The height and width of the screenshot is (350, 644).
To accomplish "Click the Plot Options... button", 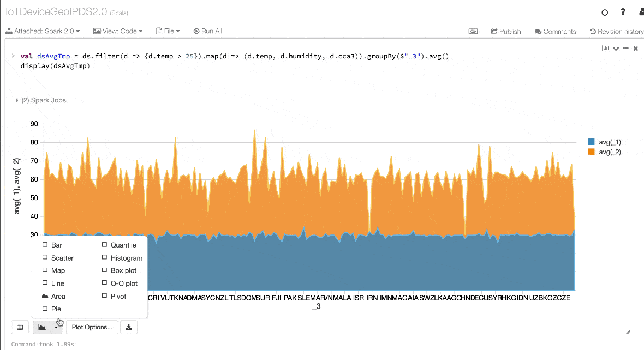I will pos(92,327).
